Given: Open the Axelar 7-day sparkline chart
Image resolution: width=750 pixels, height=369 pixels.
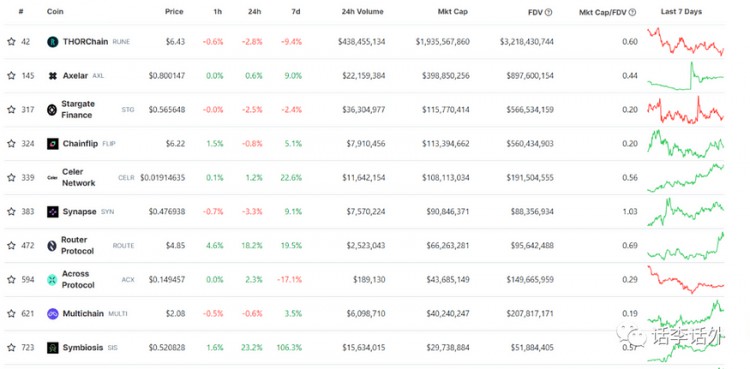Looking at the screenshot, I should tap(685, 76).
